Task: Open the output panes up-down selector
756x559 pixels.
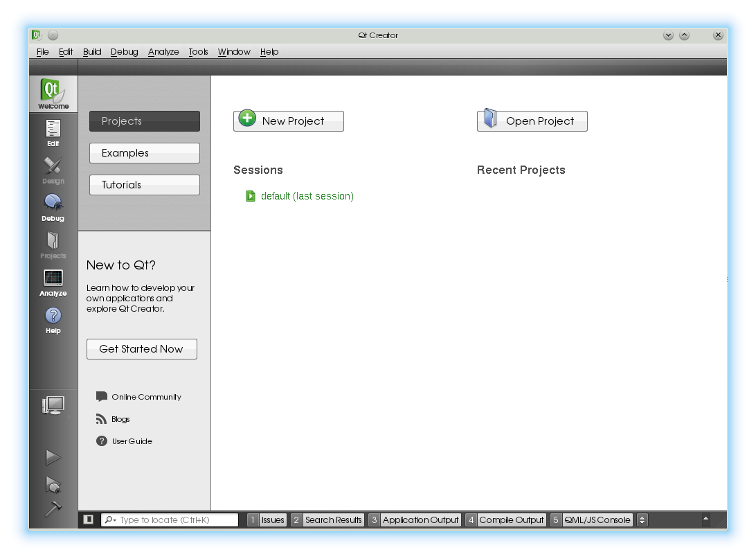Action: pos(642,520)
